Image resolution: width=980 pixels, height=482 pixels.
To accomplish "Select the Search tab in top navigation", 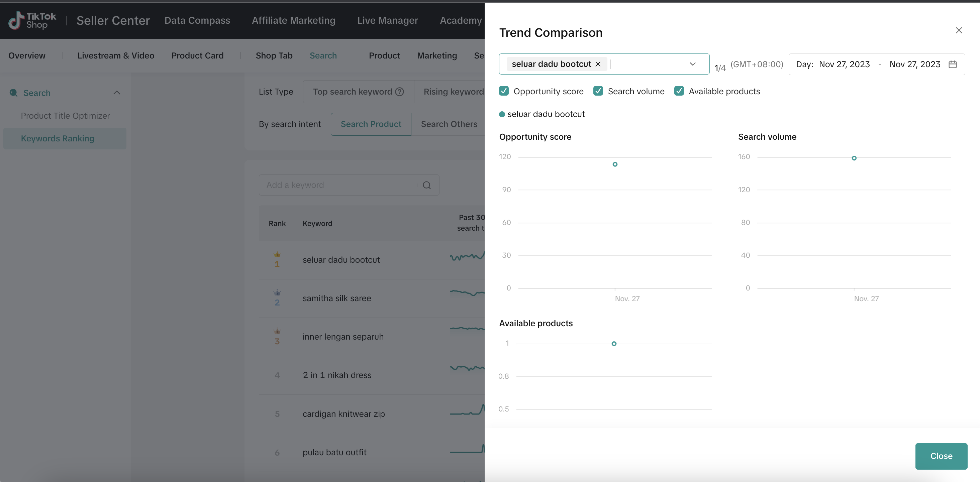I will [x=323, y=55].
